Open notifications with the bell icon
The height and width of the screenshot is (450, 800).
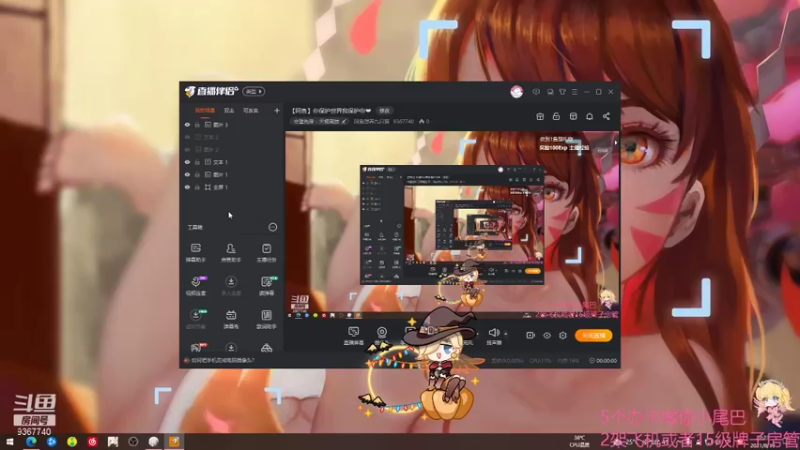click(x=589, y=116)
